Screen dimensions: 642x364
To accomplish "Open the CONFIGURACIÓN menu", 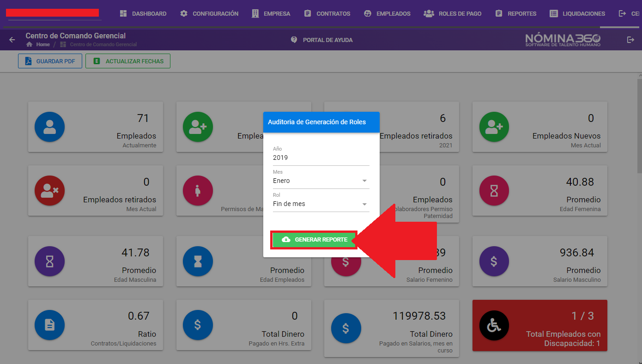I will point(209,13).
